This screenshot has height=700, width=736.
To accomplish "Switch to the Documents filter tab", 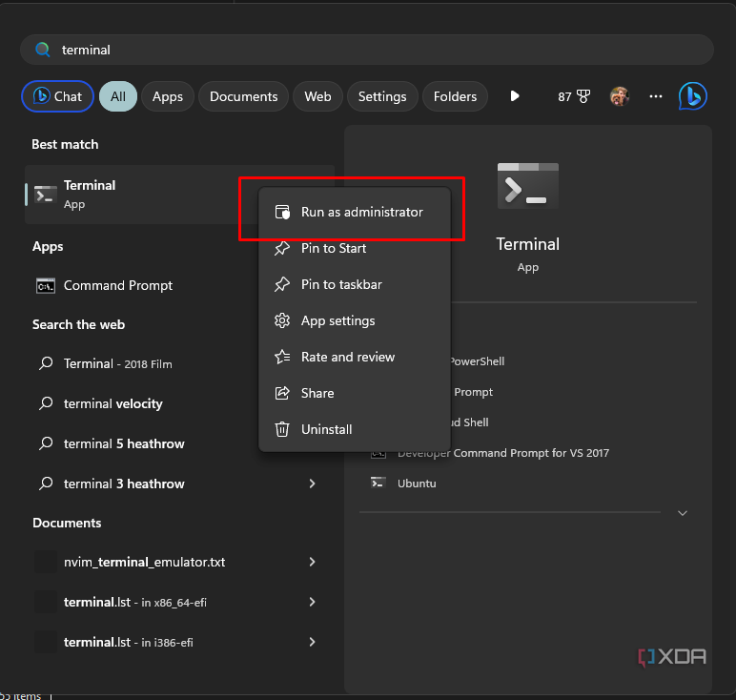I will coord(244,96).
